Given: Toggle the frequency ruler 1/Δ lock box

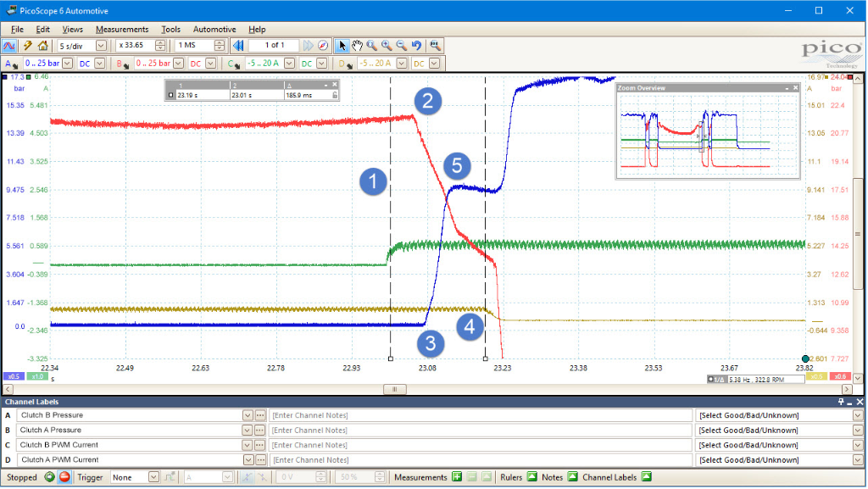Looking at the screenshot, I should click(x=711, y=380).
